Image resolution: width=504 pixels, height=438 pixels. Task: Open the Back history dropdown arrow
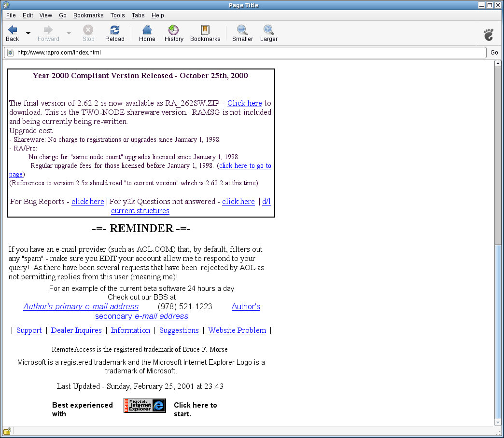point(28,33)
